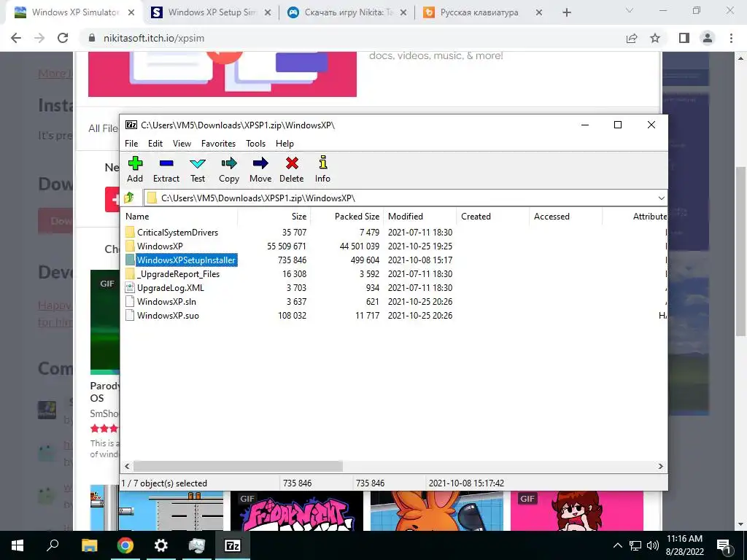Sort by the Packed Size column header
The width and height of the screenshot is (747, 560).
point(347,216)
